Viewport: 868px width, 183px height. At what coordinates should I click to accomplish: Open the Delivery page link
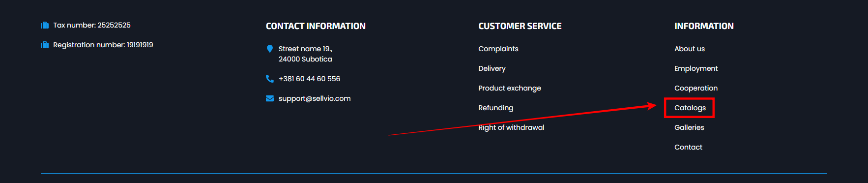(492, 68)
